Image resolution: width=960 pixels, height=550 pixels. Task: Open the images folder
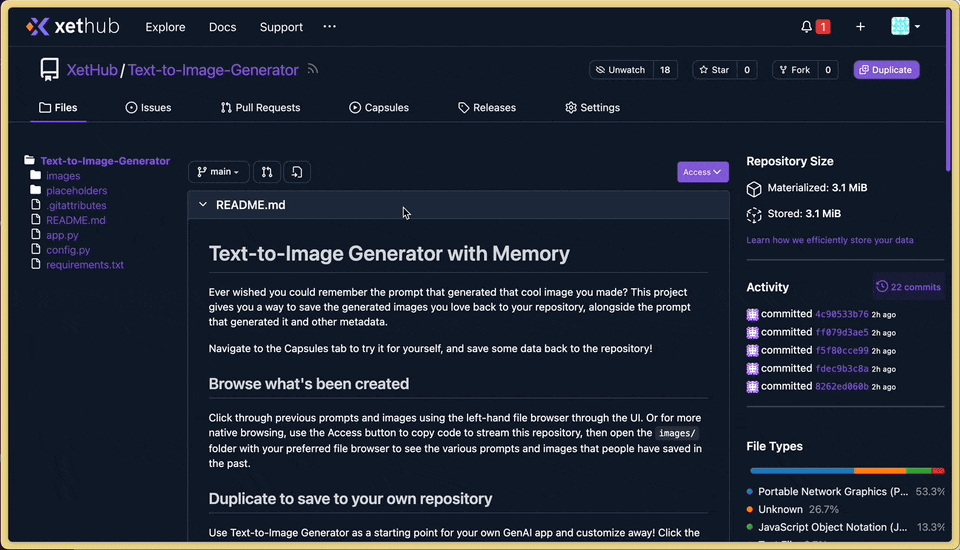[63, 176]
